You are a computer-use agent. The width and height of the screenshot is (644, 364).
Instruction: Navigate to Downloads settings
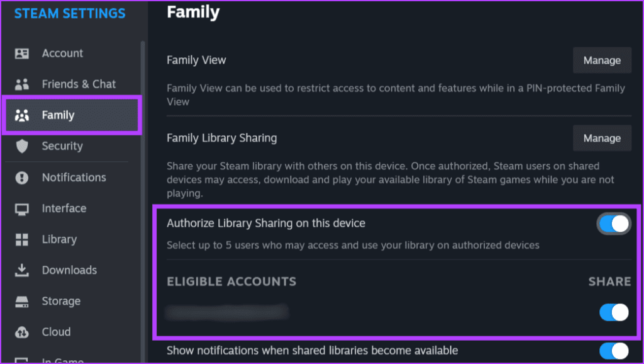[x=69, y=270]
